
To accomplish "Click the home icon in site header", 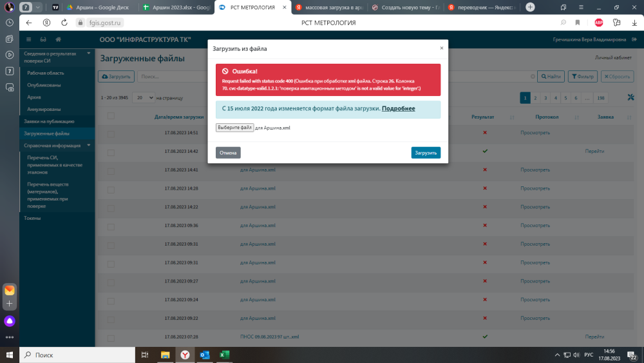I will [x=58, y=39].
